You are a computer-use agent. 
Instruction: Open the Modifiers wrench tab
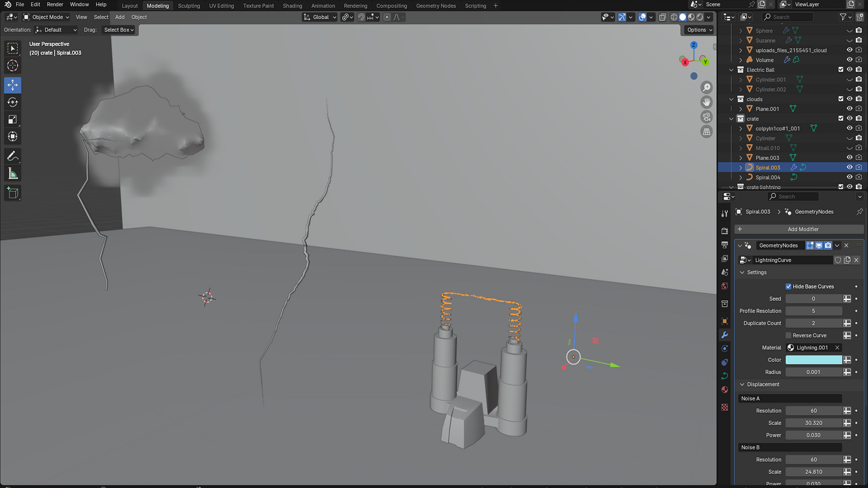[x=724, y=335]
